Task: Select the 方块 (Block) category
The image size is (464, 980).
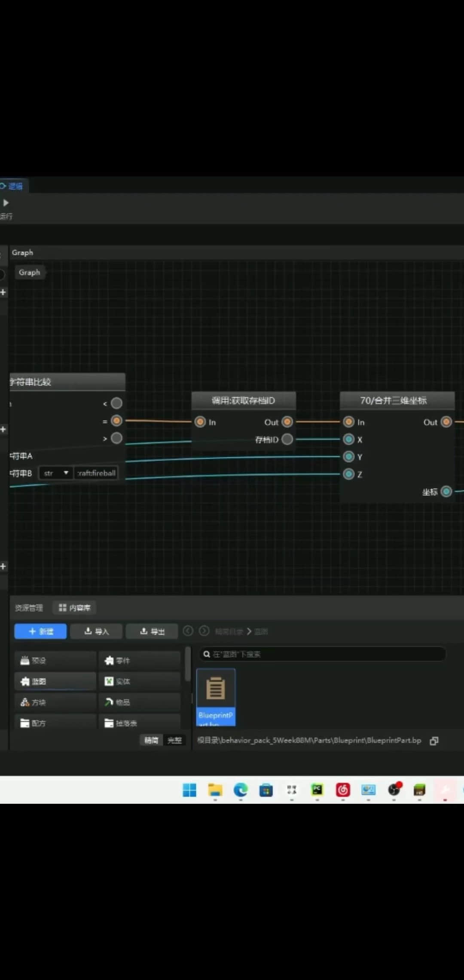Action: [55, 702]
